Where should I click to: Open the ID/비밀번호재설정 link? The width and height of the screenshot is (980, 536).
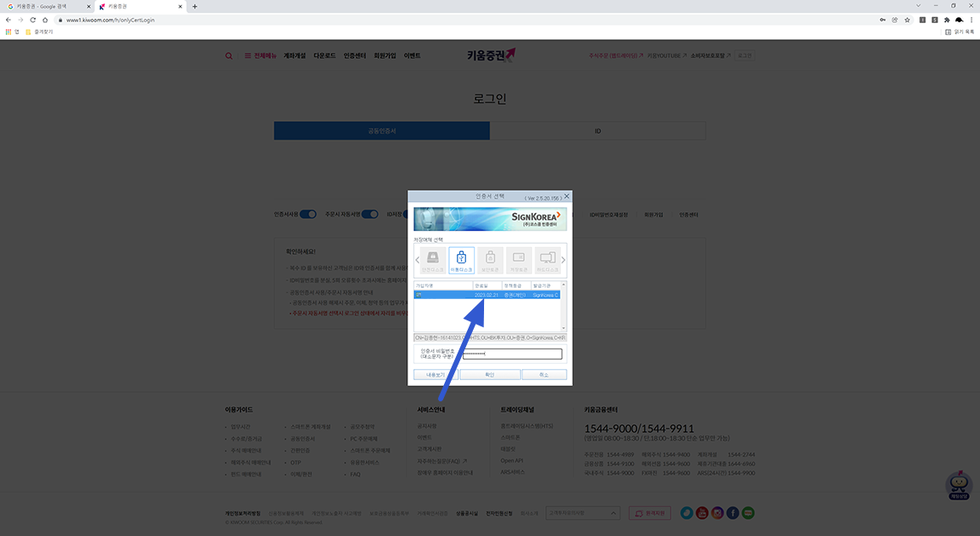[x=608, y=214]
